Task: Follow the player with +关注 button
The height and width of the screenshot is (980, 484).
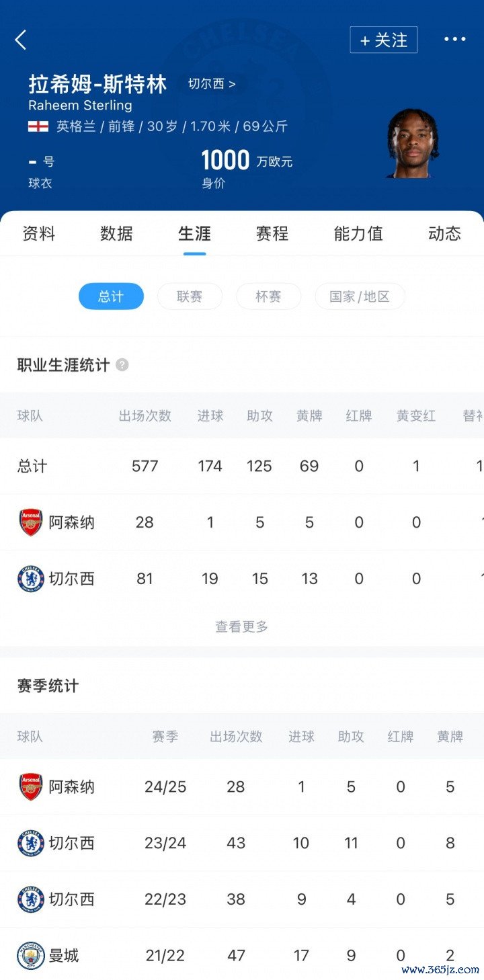Action: pos(383,40)
